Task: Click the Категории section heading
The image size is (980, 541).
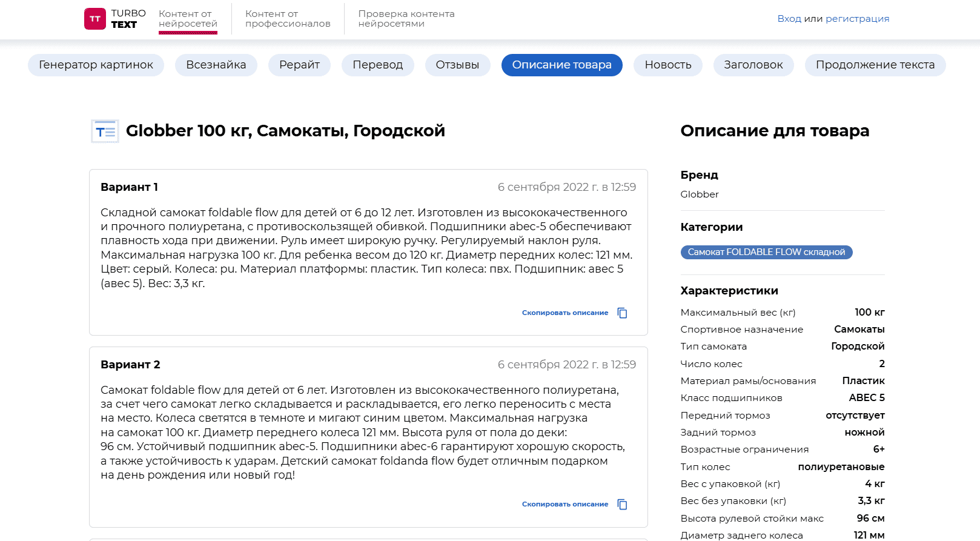Action: (x=712, y=227)
